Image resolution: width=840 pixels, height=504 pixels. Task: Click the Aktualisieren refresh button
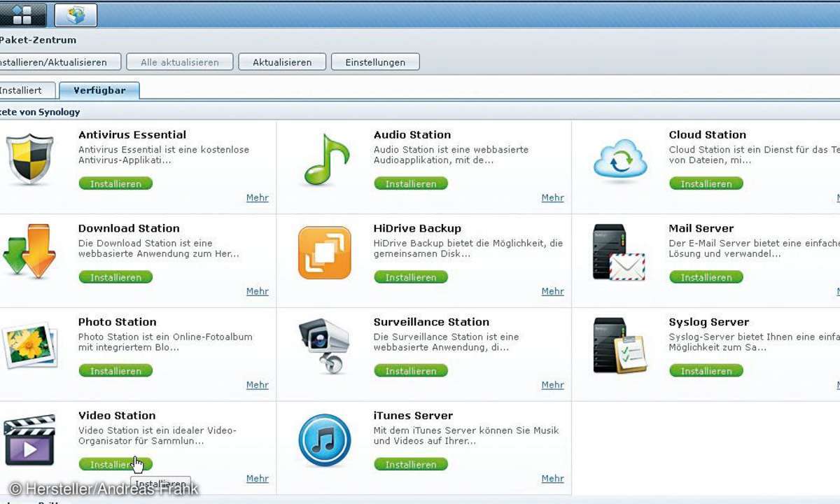click(282, 62)
